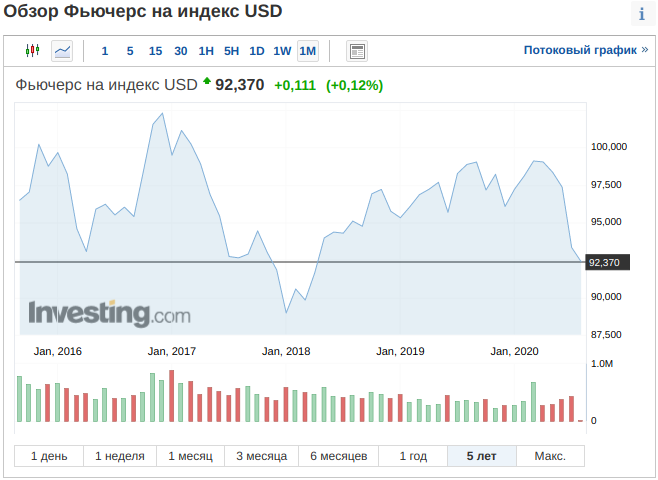The height and width of the screenshot is (480, 658).
Task: Select the 6 месяцев range tab
Action: click(338, 456)
